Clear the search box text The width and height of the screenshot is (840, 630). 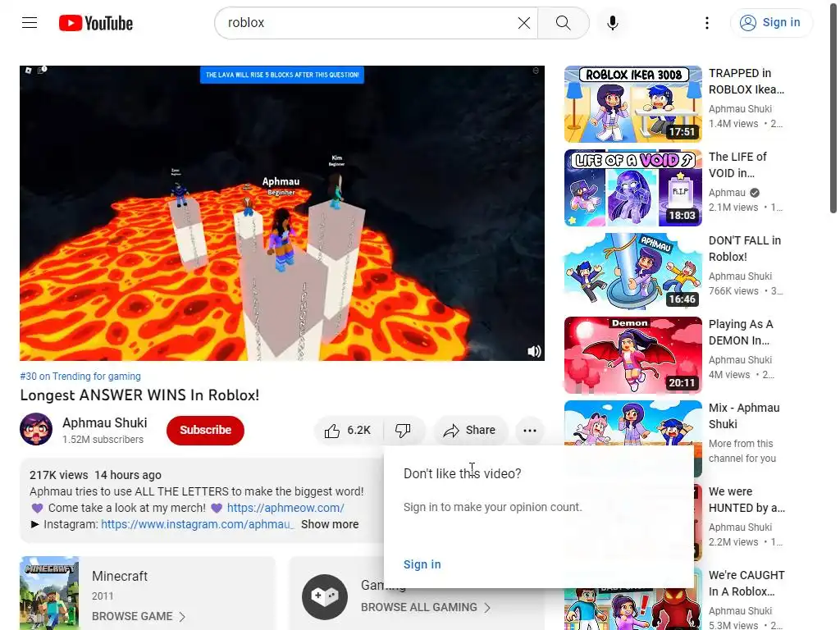click(x=524, y=22)
